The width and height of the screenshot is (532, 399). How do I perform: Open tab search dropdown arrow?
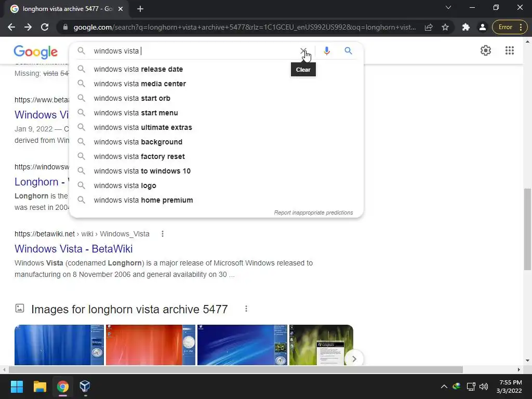tap(448, 7)
